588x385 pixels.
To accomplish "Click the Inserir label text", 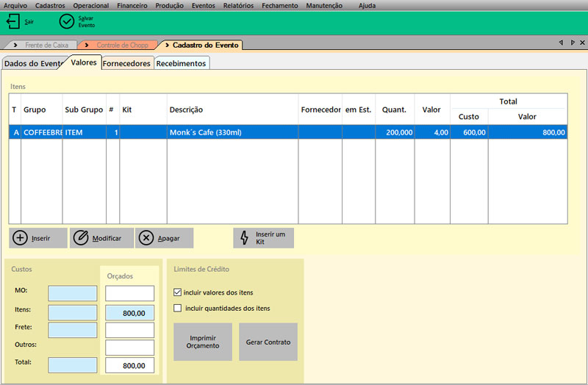I will coord(40,239).
